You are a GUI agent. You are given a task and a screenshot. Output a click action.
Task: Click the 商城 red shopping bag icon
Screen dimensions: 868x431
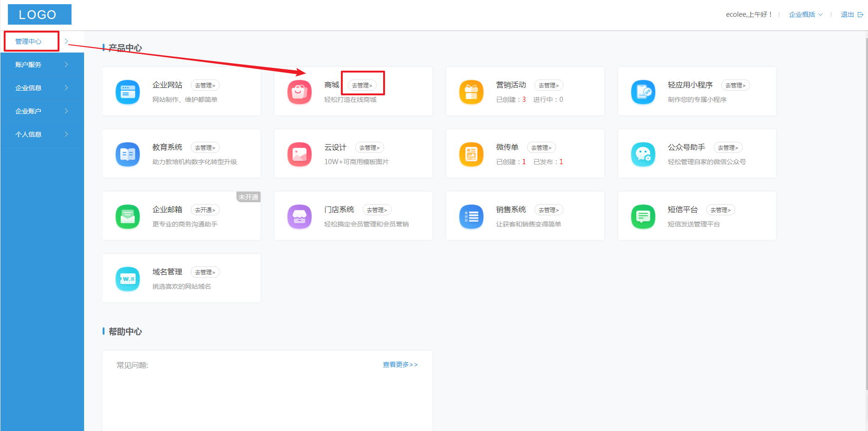[x=300, y=92]
